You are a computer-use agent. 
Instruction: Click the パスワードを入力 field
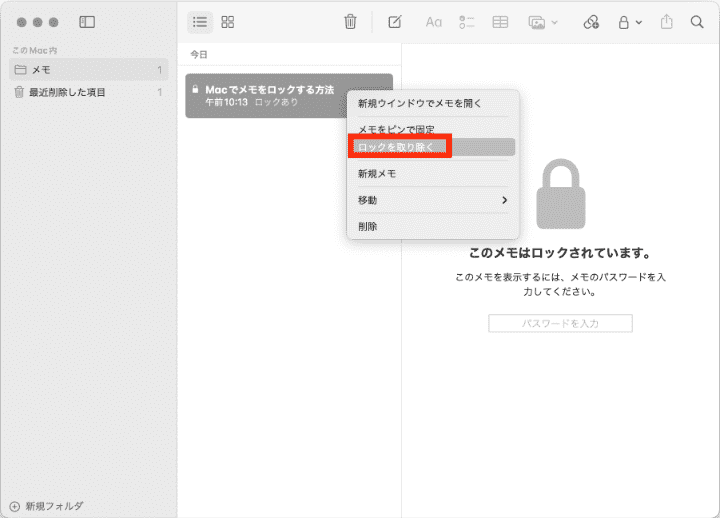click(x=560, y=323)
